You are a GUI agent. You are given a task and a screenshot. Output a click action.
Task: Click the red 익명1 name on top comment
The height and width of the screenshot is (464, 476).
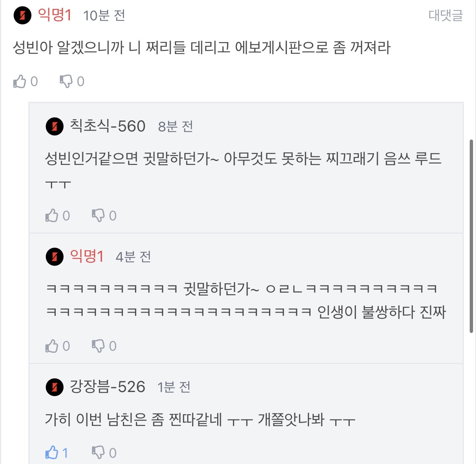[55, 15]
